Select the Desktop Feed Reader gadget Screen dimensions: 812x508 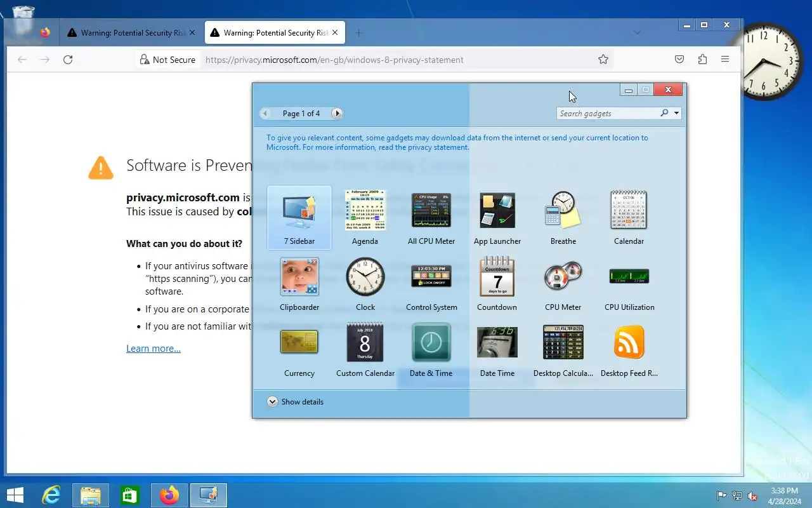tap(629, 350)
